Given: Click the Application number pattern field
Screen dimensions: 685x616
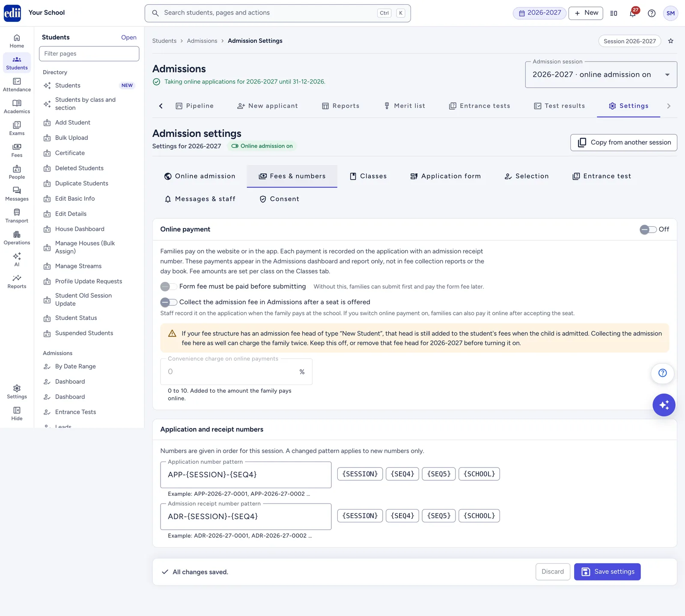Looking at the screenshot, I should tap(246, 475).
